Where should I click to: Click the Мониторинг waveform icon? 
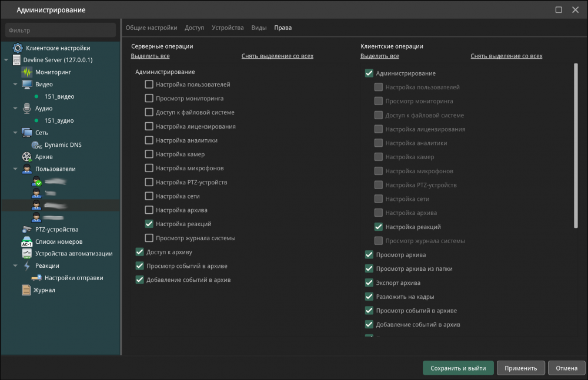(x=27, y=72)
